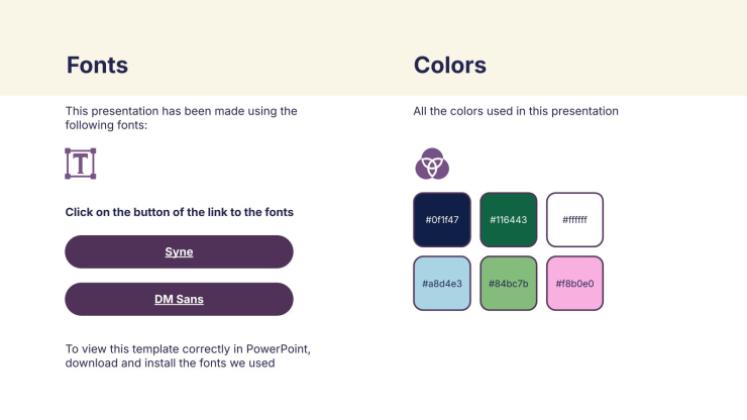Pick the light blue #a8d4e3 swatch
The height and width of the screenshot is (420, 747).
pyautogui.click(x=441, y=283)
